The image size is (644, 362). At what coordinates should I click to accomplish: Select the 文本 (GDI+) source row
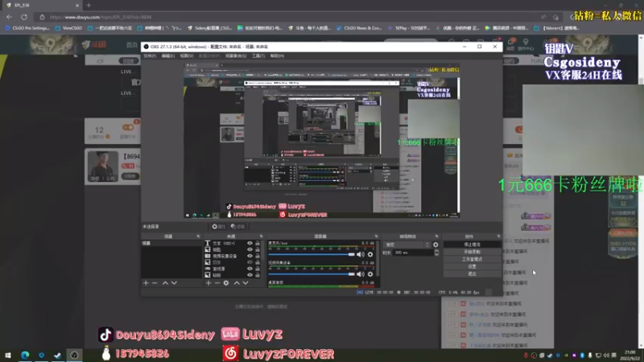click(233, 244)
